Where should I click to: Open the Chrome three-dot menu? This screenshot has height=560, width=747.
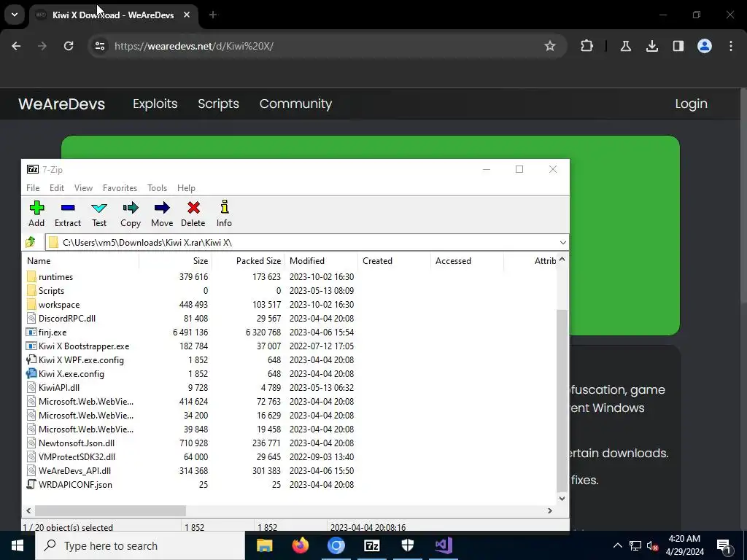pyautogui.click(x=731, y=46)
